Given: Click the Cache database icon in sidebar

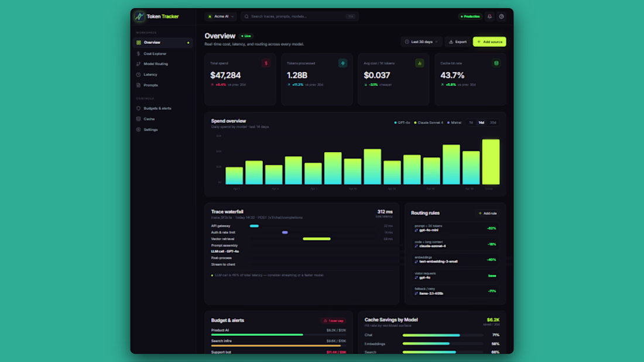Looking at the screenshot, I should click(138, 119).
